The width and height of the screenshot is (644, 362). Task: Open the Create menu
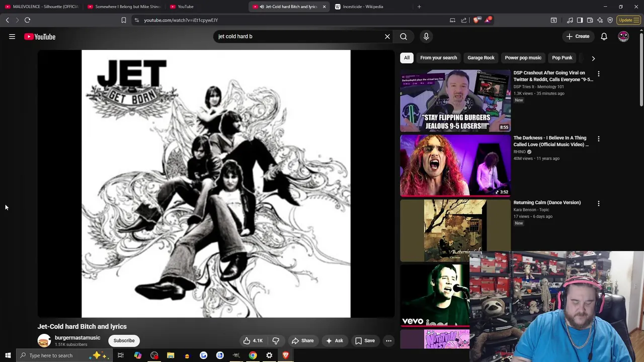578,36
